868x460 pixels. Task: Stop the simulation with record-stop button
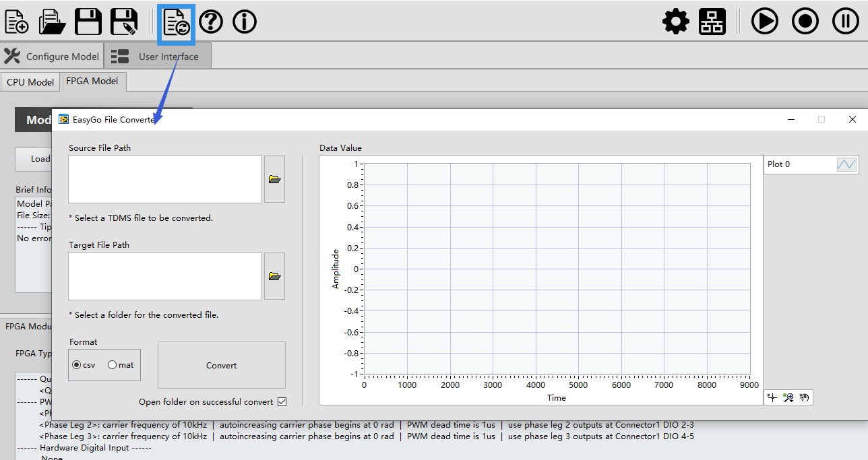805,21
